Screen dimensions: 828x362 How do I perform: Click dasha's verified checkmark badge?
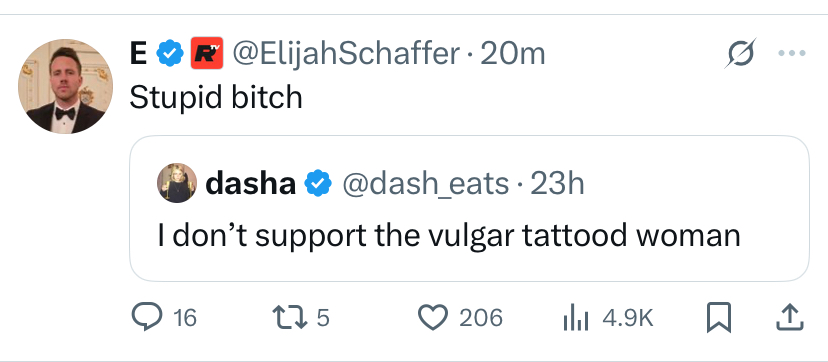[x=318, y=184]
